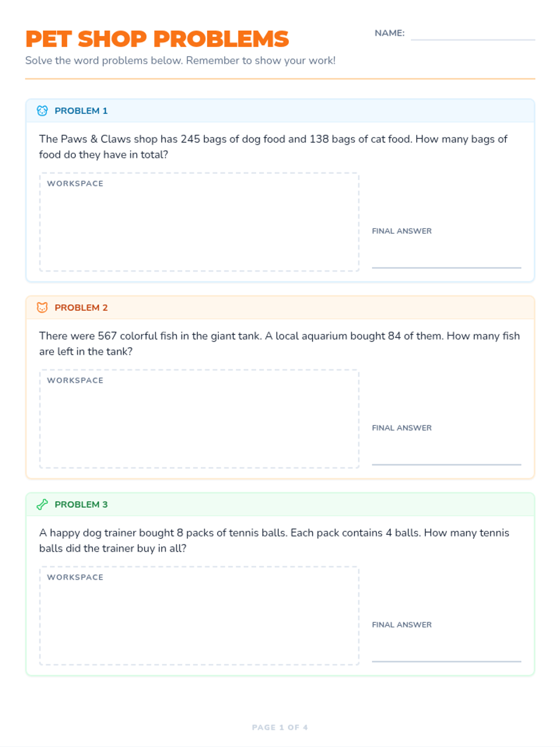Viewport: 560px width, 747px height.
Task: Click the Problem 1 header label
Action: [x=81, y=111]
